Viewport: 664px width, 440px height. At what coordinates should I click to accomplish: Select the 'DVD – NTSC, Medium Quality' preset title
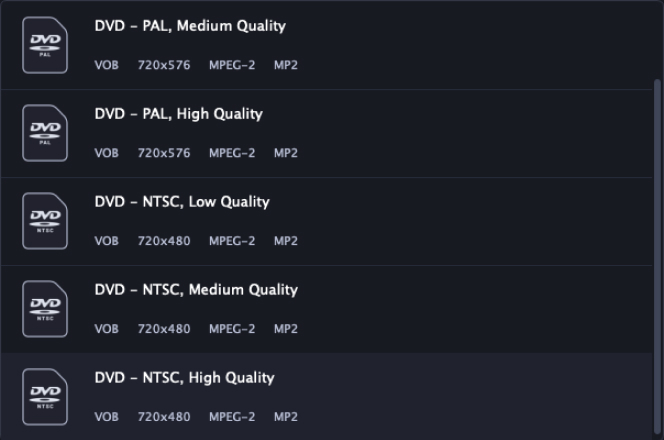(196, 290)
